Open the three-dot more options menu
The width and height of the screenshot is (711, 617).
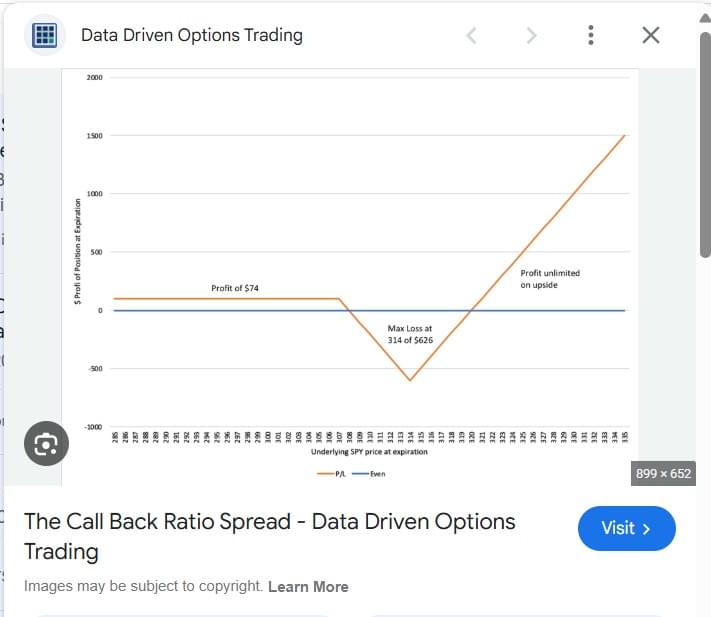pyautogui.click(x=590, y=35)
